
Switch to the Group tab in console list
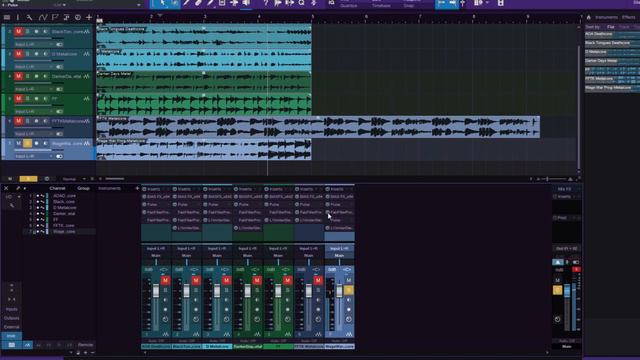(83, 188)
